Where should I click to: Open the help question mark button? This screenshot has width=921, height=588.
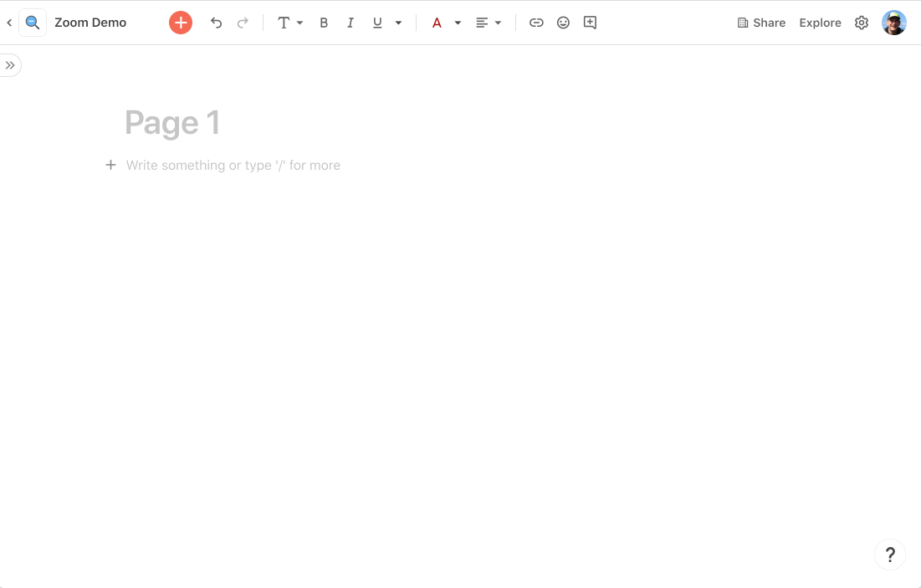point(889,554)
